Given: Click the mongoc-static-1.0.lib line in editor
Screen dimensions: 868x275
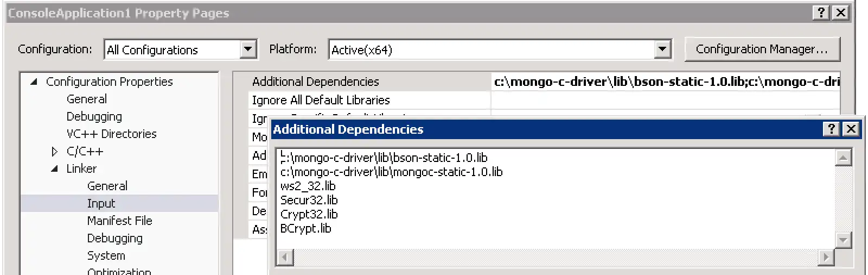Looking at the screenshot, I should pos(392,172).
